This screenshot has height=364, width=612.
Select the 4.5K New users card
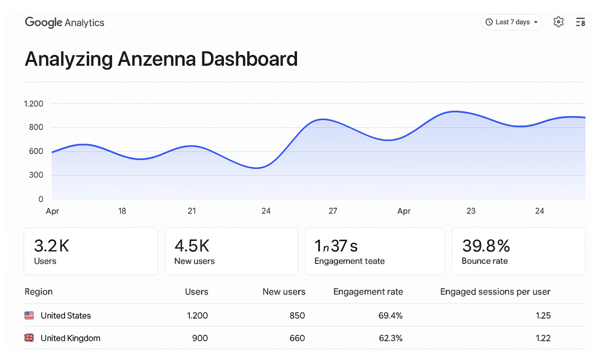231,251
